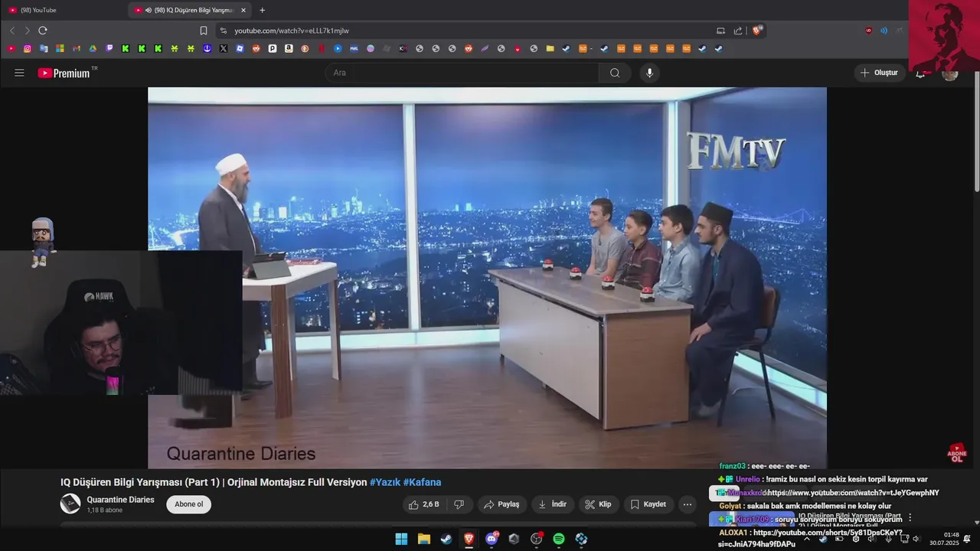Viewport: 980px width, 551px height.
Task: Open X (Twitter) bookmark
Action: click(224, 48)
